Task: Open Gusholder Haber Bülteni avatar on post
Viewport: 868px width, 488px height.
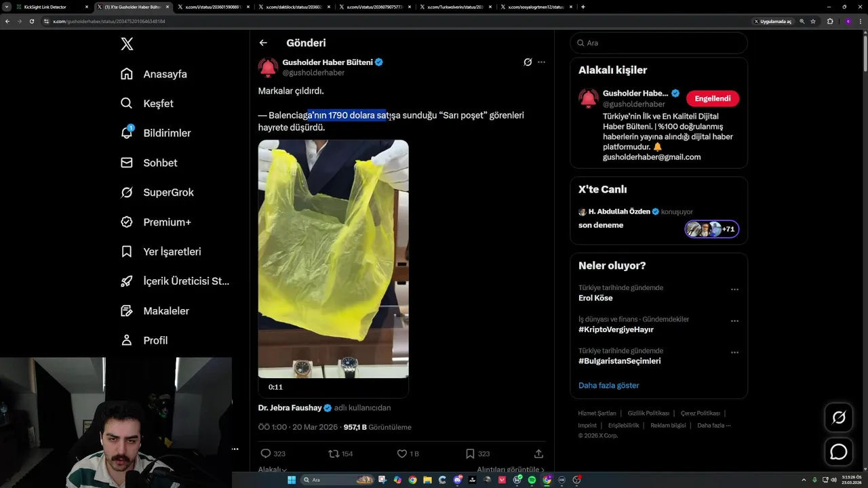Action: tap(268, 67)
